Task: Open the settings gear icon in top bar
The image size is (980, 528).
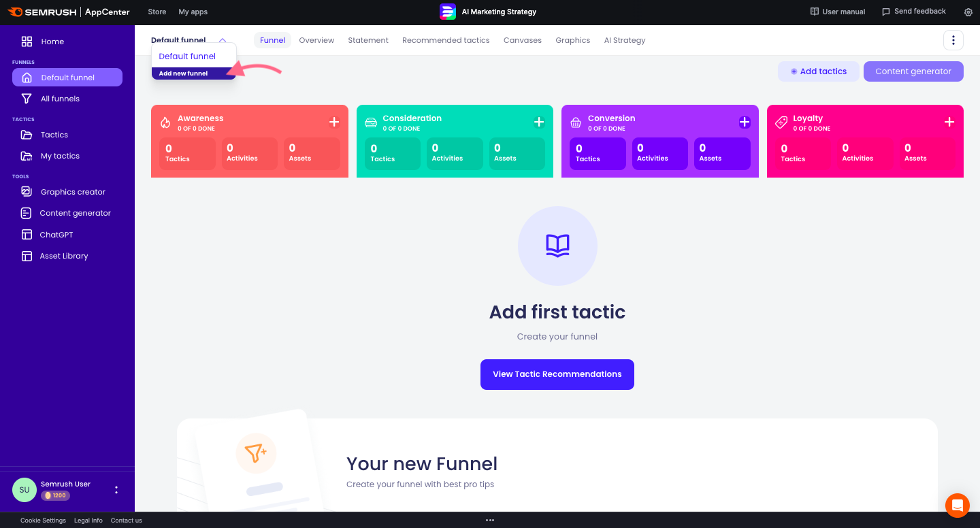Action: coord(968,12)
